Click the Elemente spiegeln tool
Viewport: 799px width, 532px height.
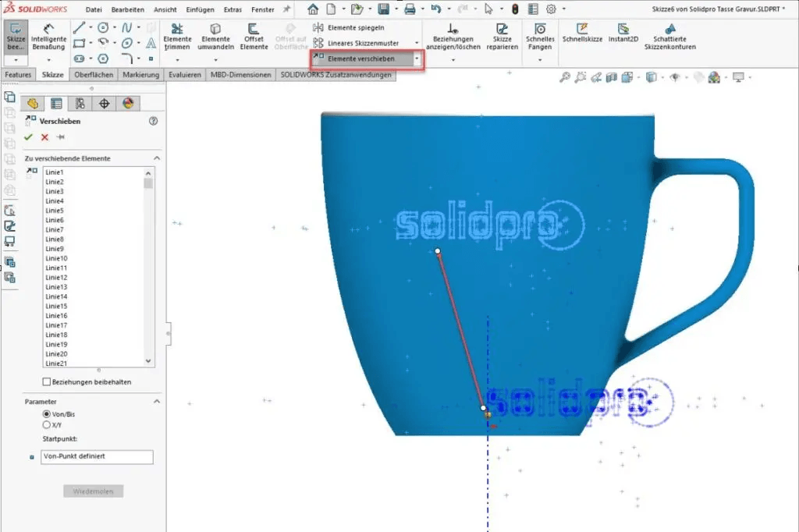click(355, 27)
